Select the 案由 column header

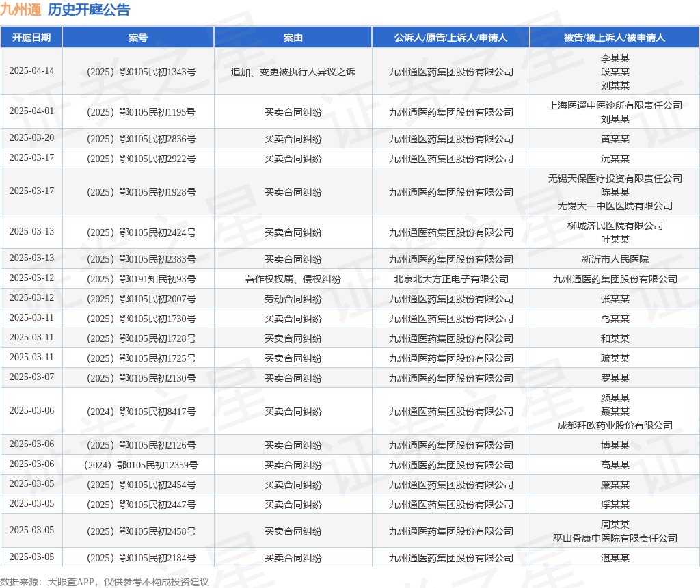(293, 38)
